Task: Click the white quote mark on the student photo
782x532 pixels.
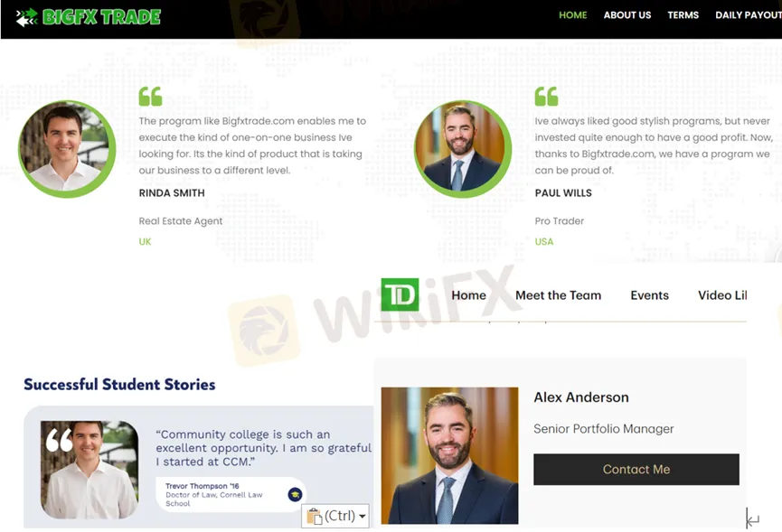Action: pyautogui.click(x=60, y=441)
